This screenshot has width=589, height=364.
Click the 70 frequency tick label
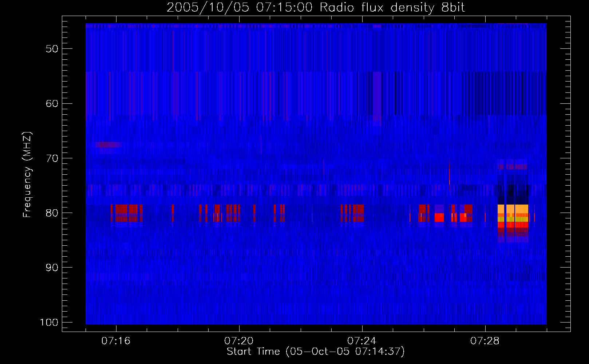(x=52, y=158)
